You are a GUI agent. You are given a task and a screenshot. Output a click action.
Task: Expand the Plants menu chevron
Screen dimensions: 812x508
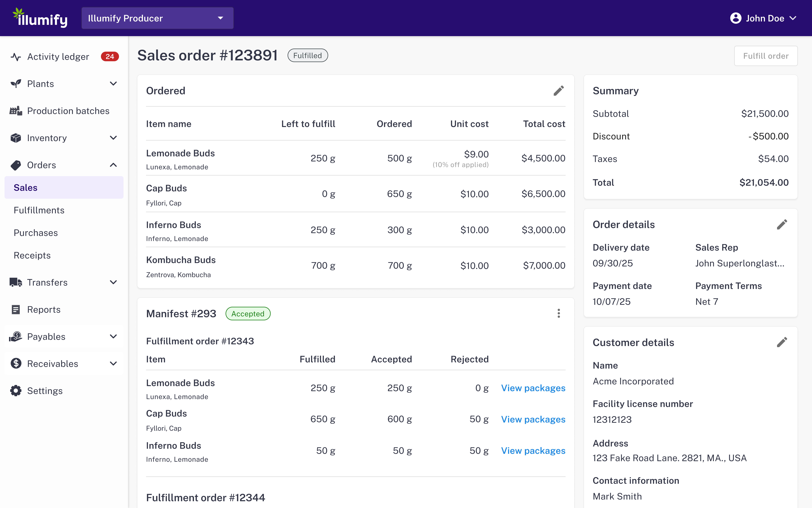tap(113, 84)
